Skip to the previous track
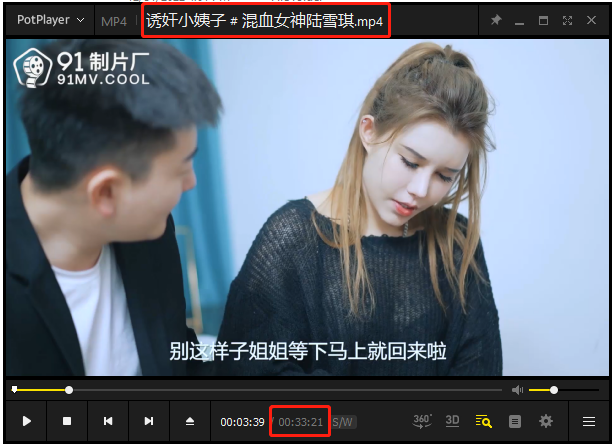Image resolution: width=616 pixels, height=445 pixels. (108, 422)
